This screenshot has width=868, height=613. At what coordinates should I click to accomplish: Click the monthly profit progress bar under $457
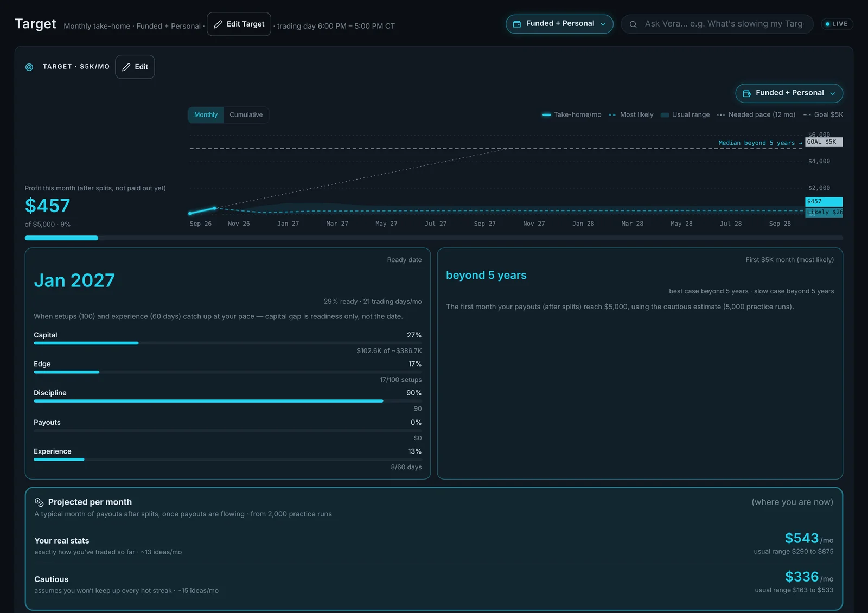tap(434, 238)
